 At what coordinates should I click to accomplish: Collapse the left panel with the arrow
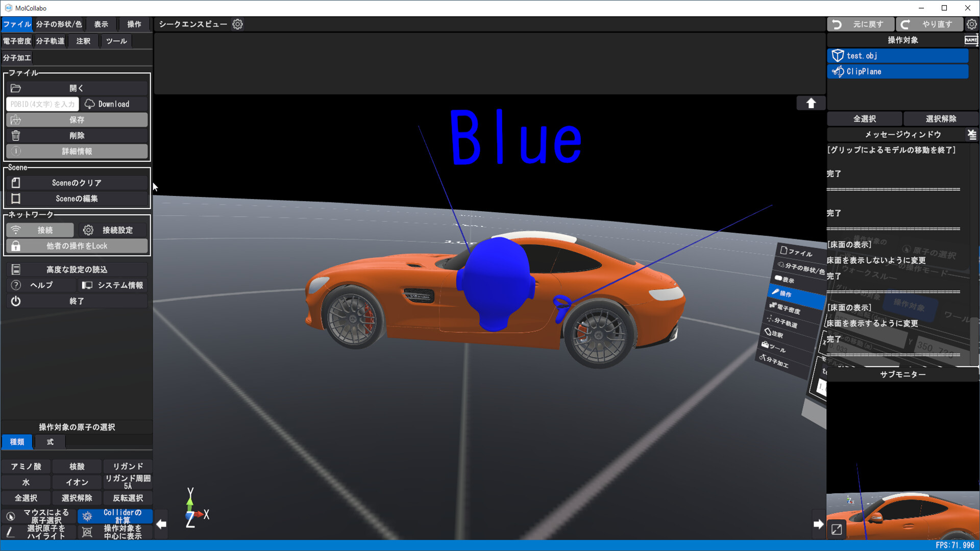pyautogui.click(x=161, y=524)
